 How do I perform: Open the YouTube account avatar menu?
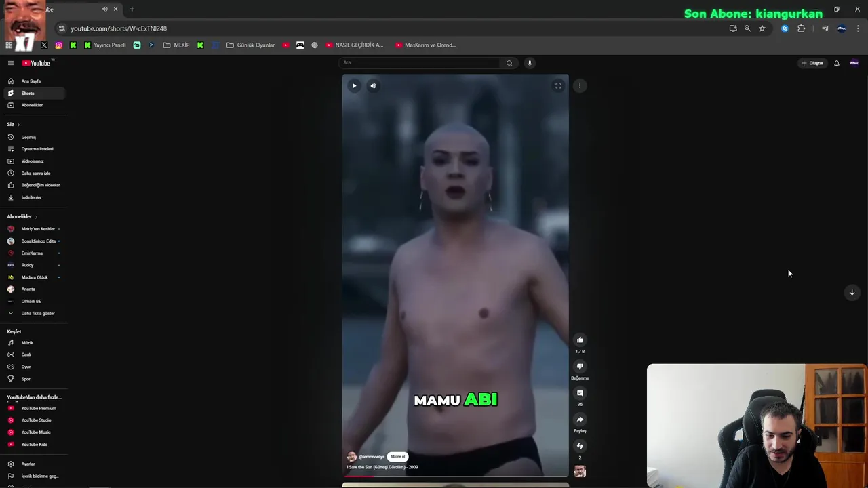point(854,63)
